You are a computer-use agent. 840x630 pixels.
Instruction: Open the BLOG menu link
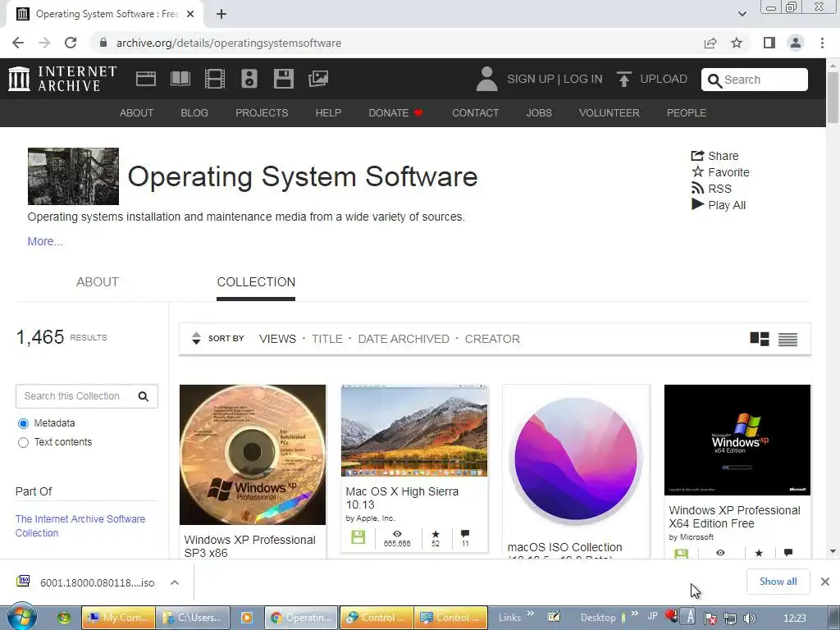point(194,113)
